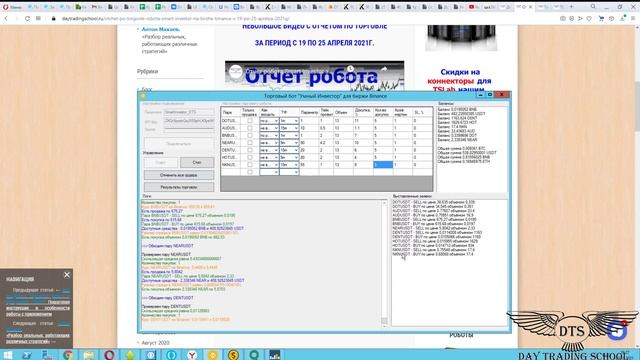Open the browser tab search magnifier
Screen dimensions: 640x360
593,7
